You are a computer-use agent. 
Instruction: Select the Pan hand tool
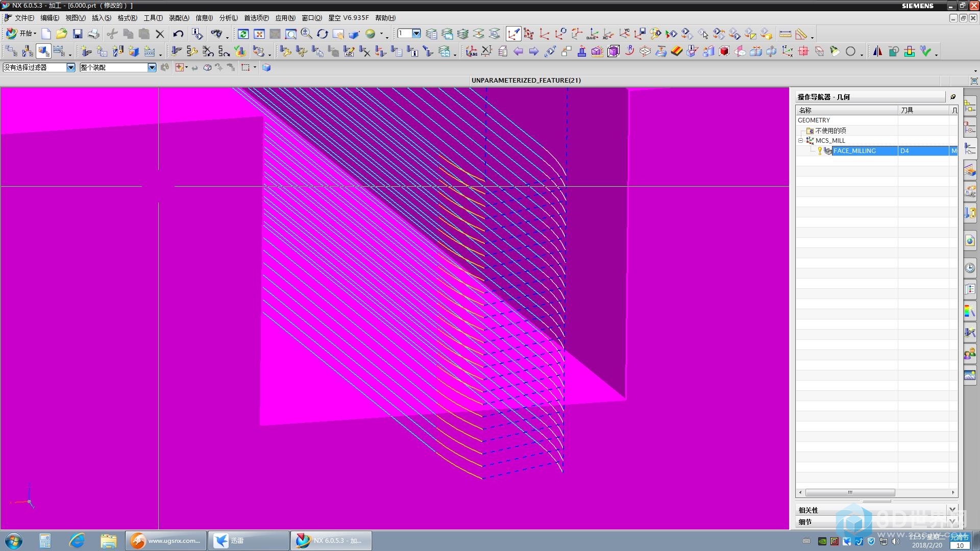click(338, 34)
